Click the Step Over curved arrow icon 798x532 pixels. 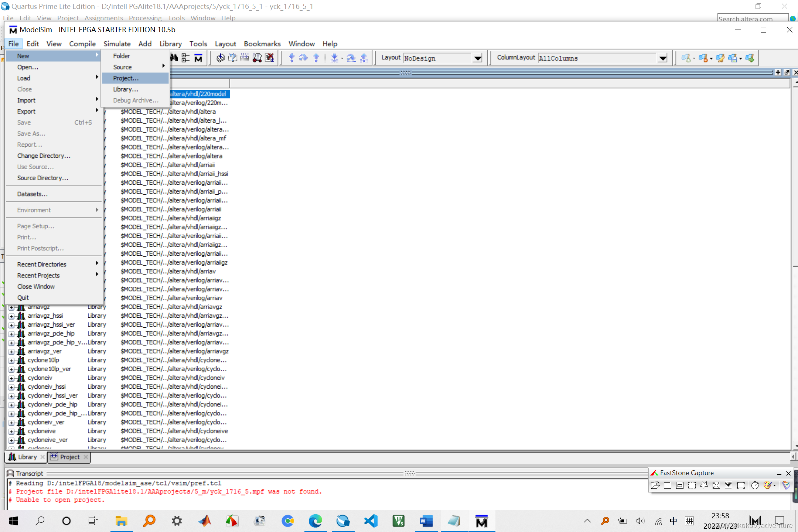pyautogui.click(x=303, y=58)
